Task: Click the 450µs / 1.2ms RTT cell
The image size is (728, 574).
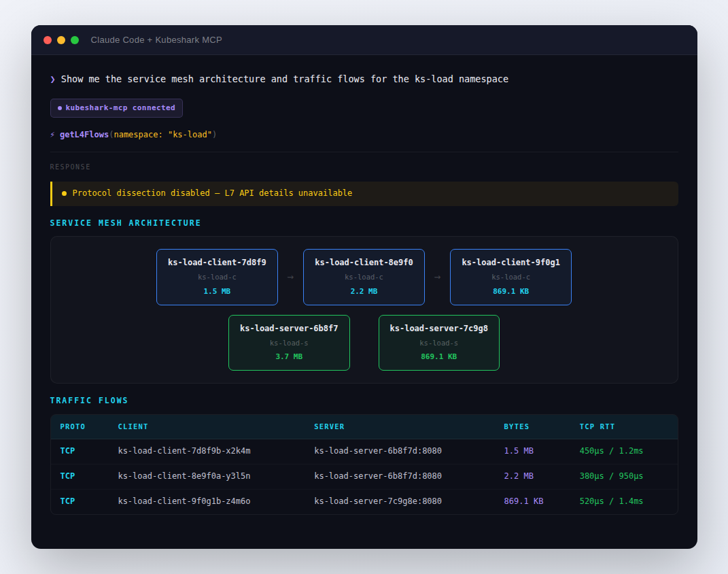Action: 611,451
